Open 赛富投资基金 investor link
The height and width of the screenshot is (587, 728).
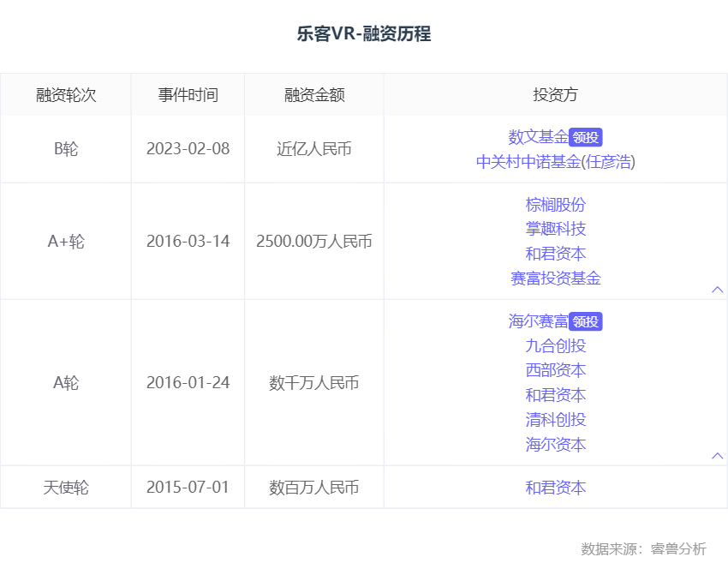(x=556, y=279)
